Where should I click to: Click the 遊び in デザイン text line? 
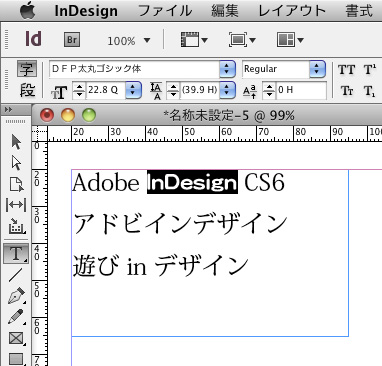pos(161,266)
